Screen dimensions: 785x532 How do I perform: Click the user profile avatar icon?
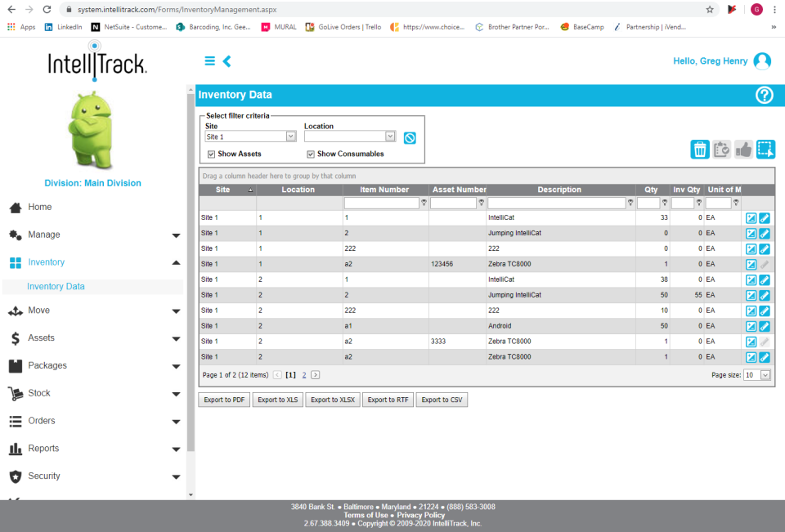[x=762, y=61]
